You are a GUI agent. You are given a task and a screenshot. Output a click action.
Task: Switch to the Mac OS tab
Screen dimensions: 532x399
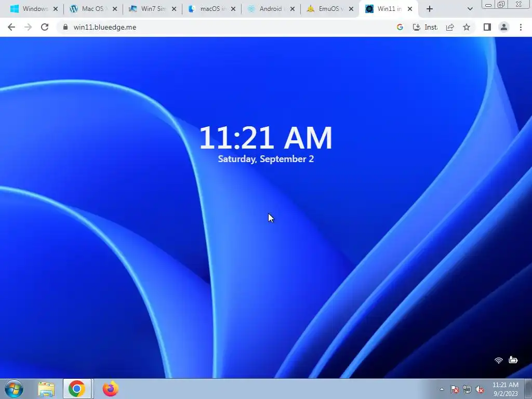[x=92, y=9]
